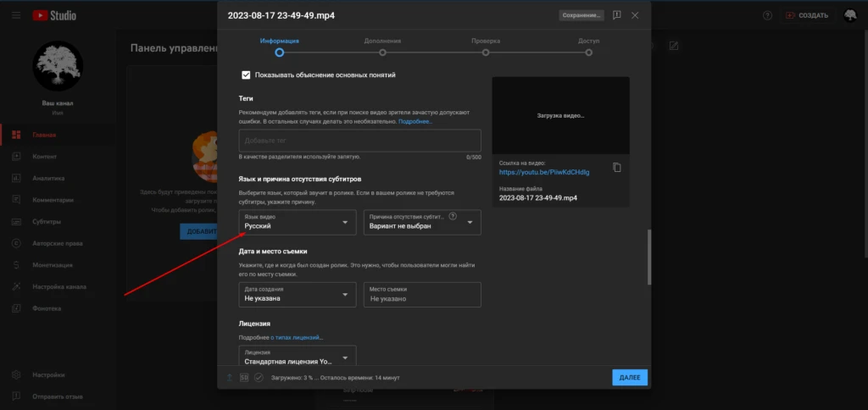Click the Добавьте тег input field

point(359,141)
